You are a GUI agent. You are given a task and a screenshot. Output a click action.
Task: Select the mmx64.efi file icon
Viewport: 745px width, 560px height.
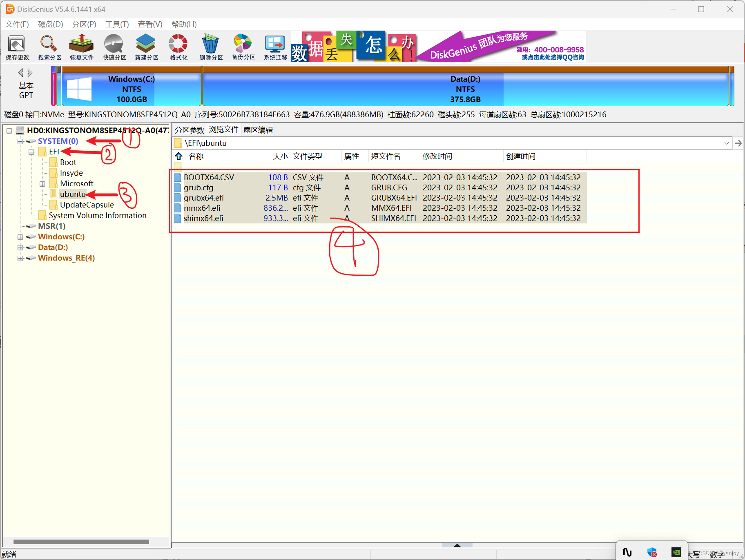(x=177, y=208)
